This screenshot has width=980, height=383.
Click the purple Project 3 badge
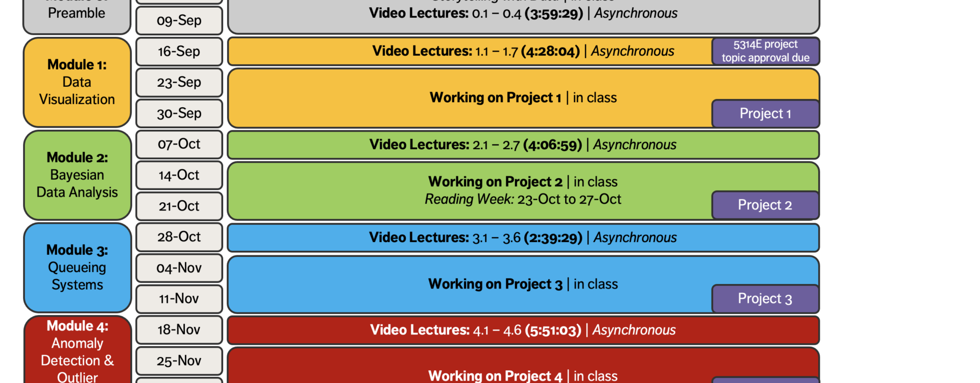(765, 299)
